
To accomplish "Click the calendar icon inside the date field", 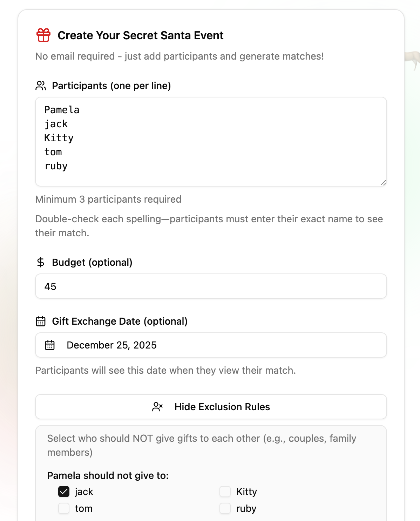I will pyautogui.click(x=50, y=345).
